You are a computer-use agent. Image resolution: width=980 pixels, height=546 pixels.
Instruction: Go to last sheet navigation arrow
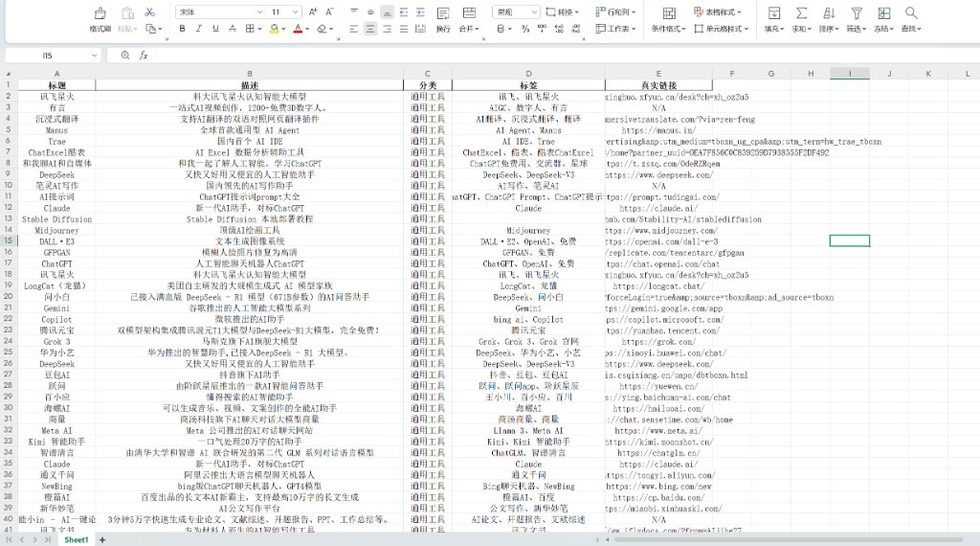coord(48,539)
